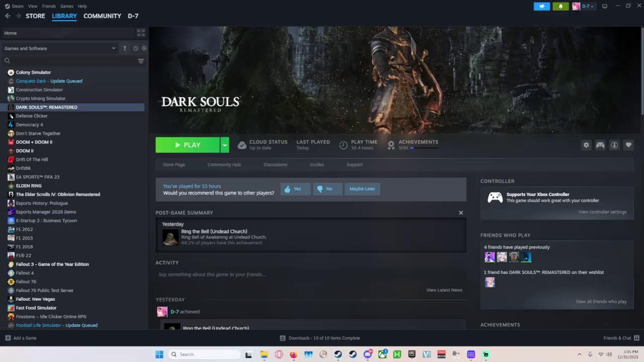
Task: Open the Windows Start menu
Action: click(x=159, y=354)
